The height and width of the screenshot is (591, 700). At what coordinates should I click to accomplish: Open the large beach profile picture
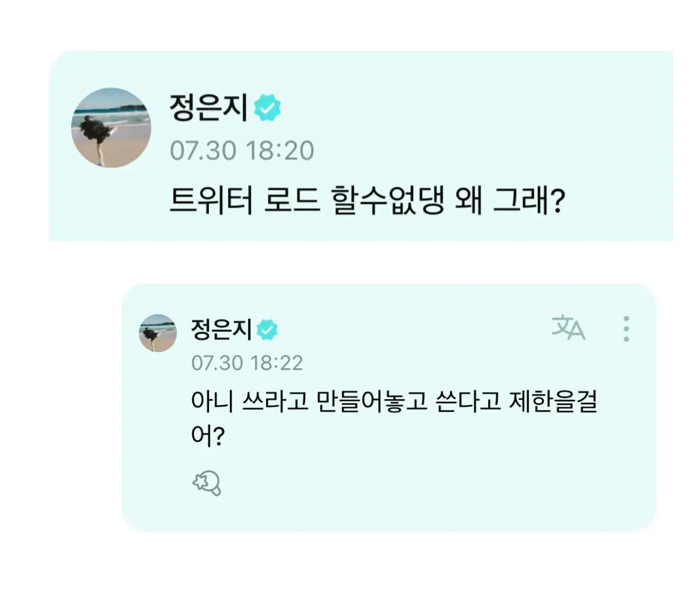pyautogui.click(x=111, y=128)
